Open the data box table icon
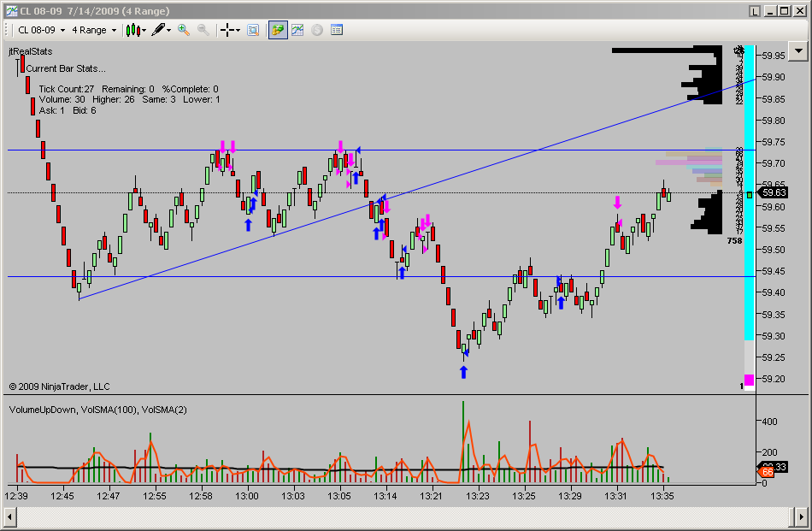Image resolution: width=812 pixels, height=531 pixels. tap(337, 30)
